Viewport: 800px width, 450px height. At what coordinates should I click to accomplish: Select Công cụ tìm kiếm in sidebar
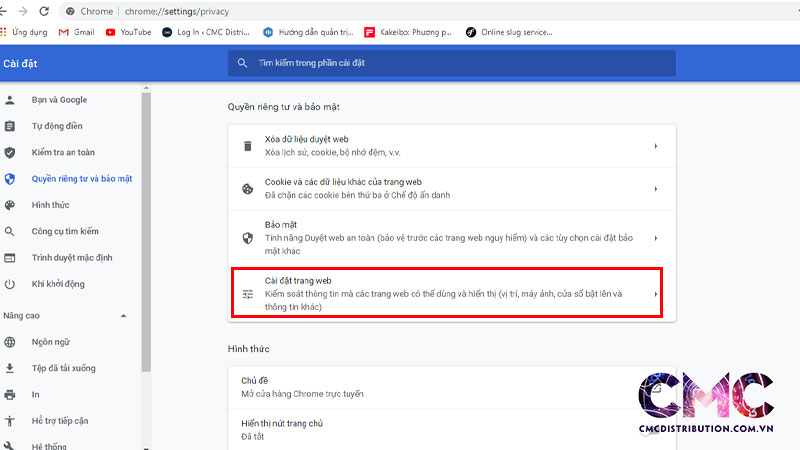(x=65, y=232)
